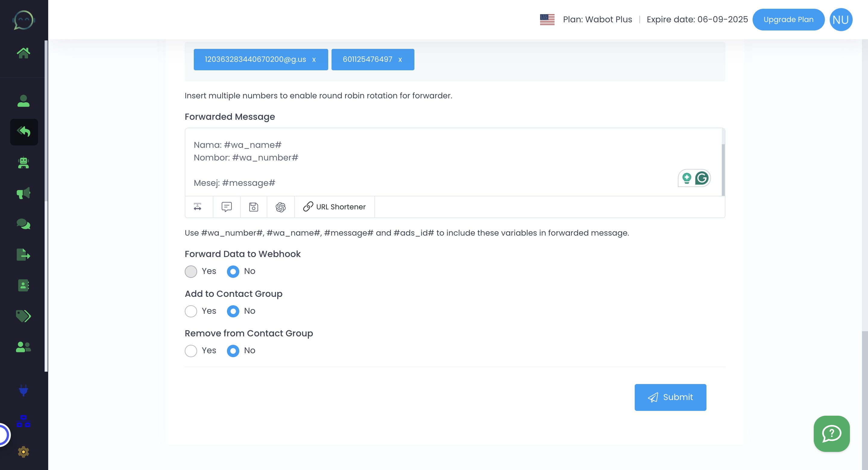The height and width of the screenshot is (470, 868).
Task: Click the Grammarly icon in the message box
Action: point(702,178)
